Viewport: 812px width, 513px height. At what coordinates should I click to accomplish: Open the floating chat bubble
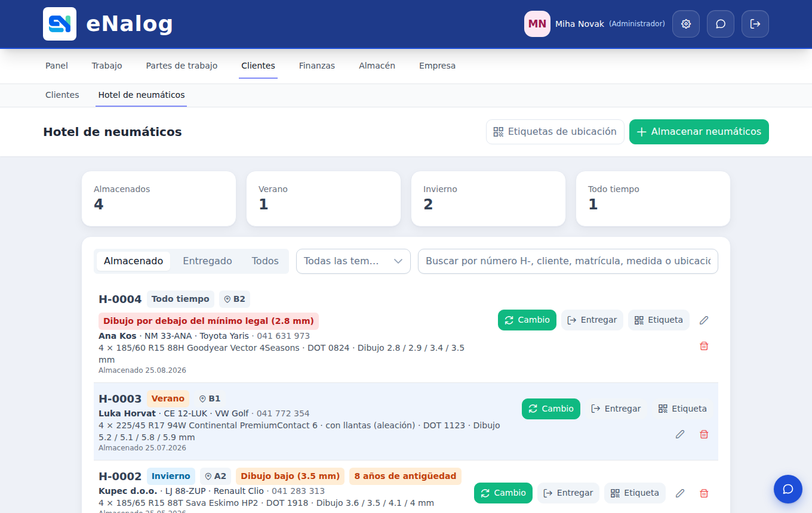(x=788, y=489)
